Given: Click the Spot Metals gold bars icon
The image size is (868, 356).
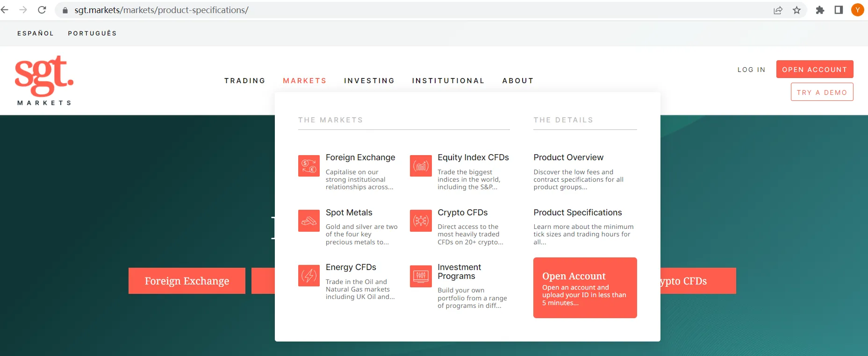Looking at the screenshot, I should click(309, 221).
